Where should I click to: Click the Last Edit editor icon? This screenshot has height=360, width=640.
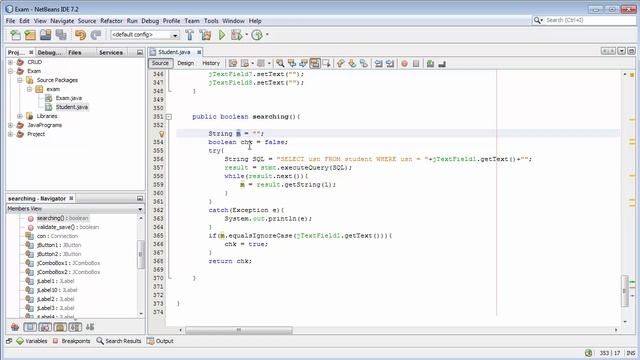[233, 63]
